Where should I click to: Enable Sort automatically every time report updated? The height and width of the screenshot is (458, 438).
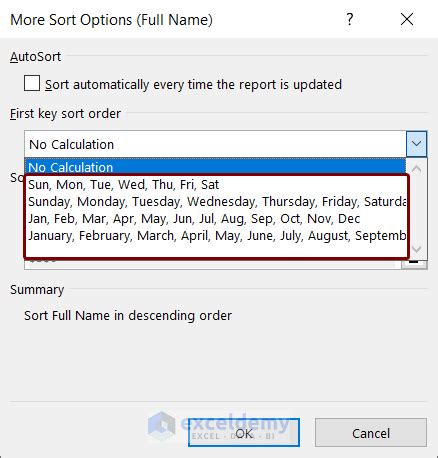click(x=32, y=83)
